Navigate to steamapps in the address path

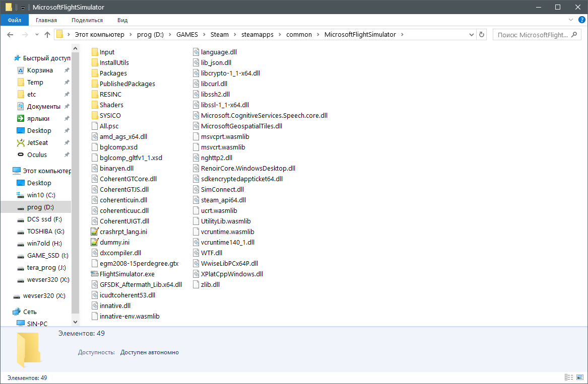tap(257, 34)
